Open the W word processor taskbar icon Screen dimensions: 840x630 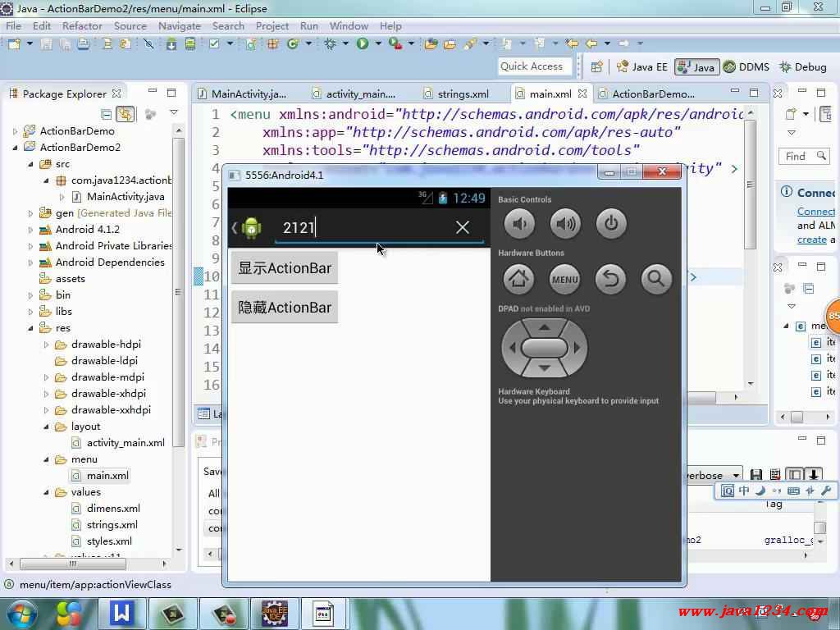pyautogui.click(x=121, y=614)
